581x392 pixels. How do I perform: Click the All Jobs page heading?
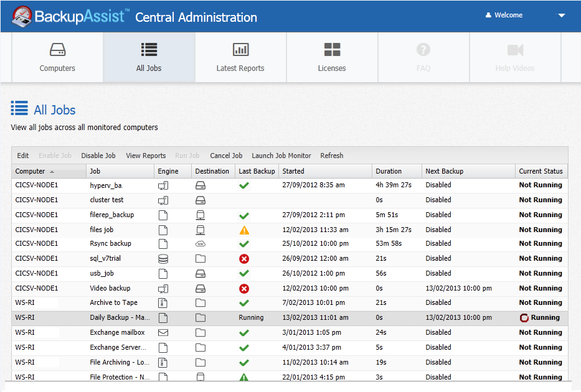coord(54,110)
